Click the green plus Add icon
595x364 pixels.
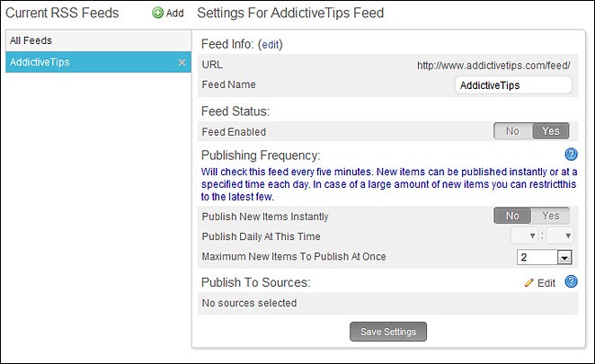coord(157,13)
